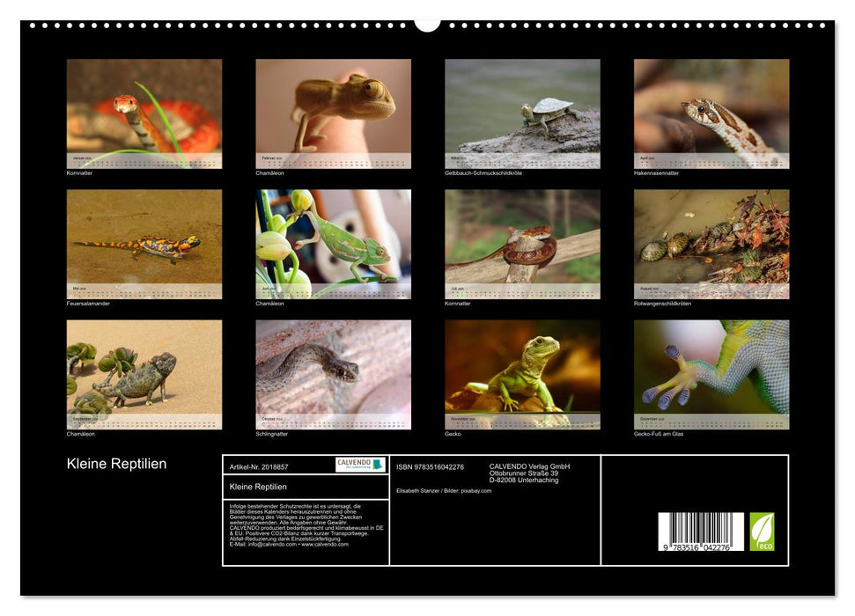The height and width of the screenshot is (616, 855).
Task: Select the Artikel-Nr. 2018857 field
Action: point(259,466)
